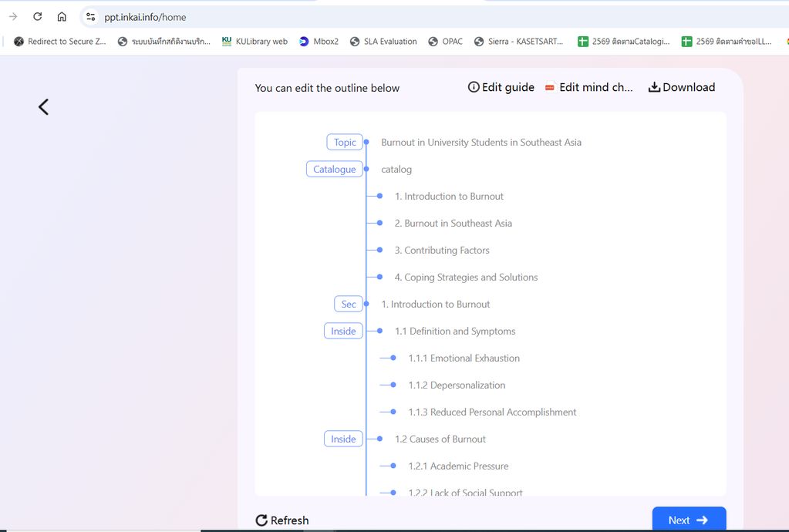
Task: Click the site info icon in address bar
Action: [90, 17]
